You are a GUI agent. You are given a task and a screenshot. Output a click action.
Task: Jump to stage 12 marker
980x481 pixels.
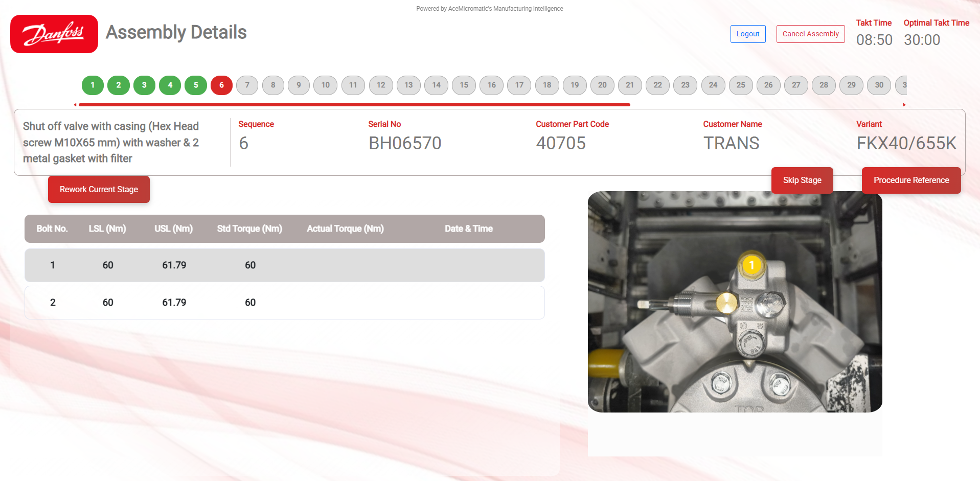pyautogui.click(x=381, y=85)
